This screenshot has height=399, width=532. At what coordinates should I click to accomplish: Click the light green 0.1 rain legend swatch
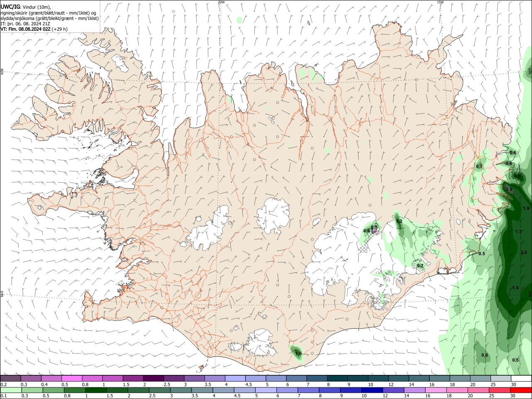tap(11, 390)
